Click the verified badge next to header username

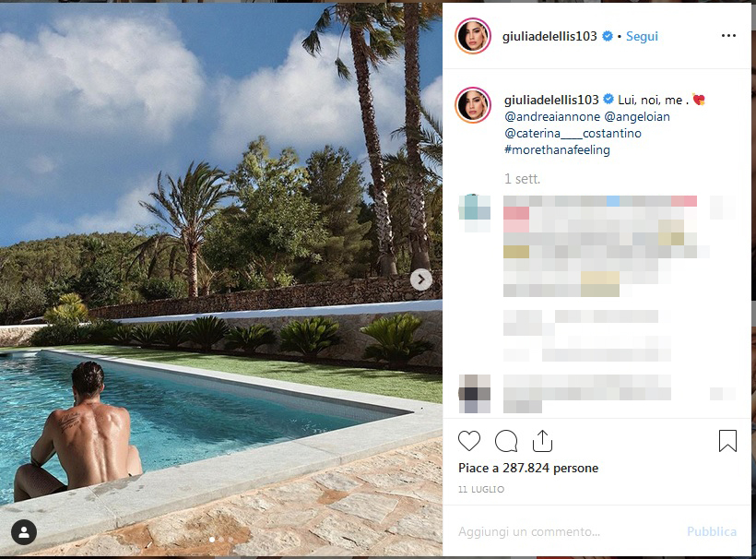click(608, 36)
